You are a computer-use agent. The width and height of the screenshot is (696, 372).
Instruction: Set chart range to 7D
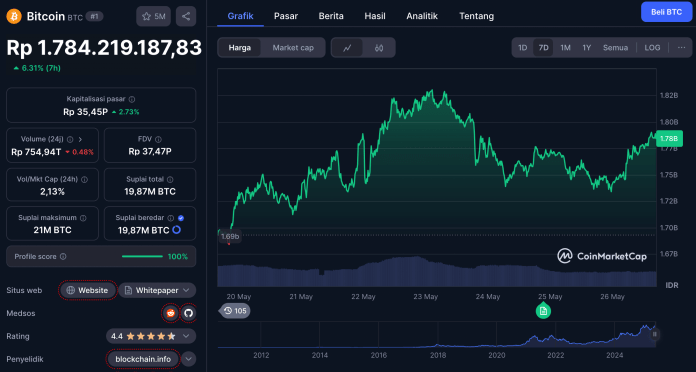(x=543, y=47)
